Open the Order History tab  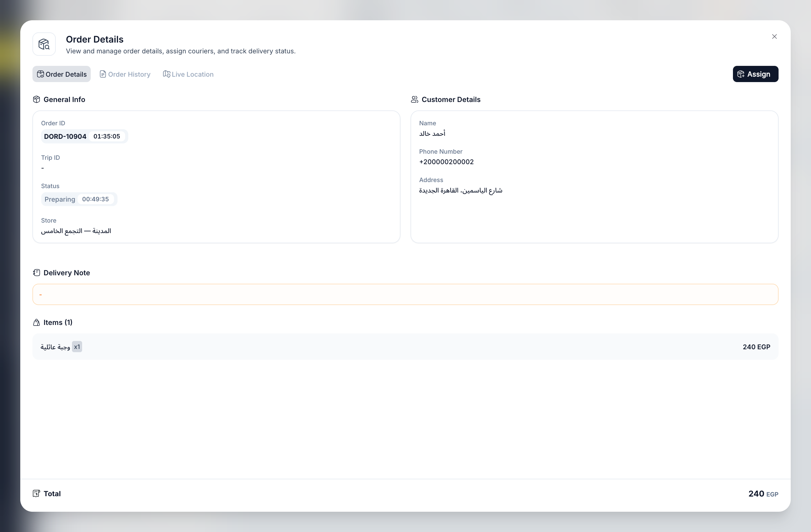coord(125,74)
